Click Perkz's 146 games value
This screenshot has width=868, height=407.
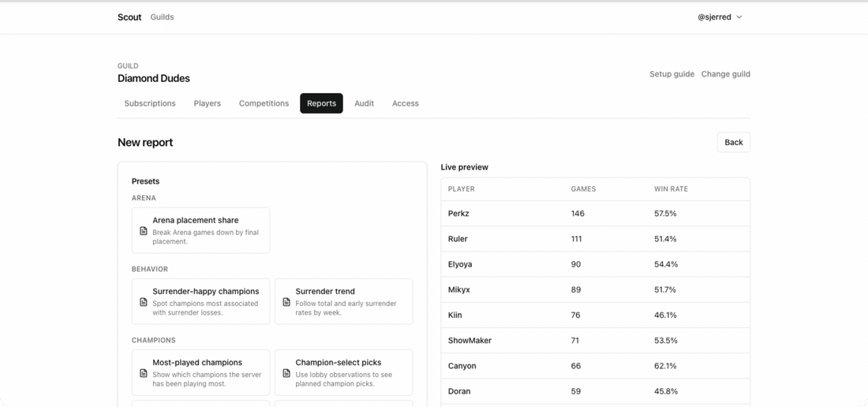(578, 214)
